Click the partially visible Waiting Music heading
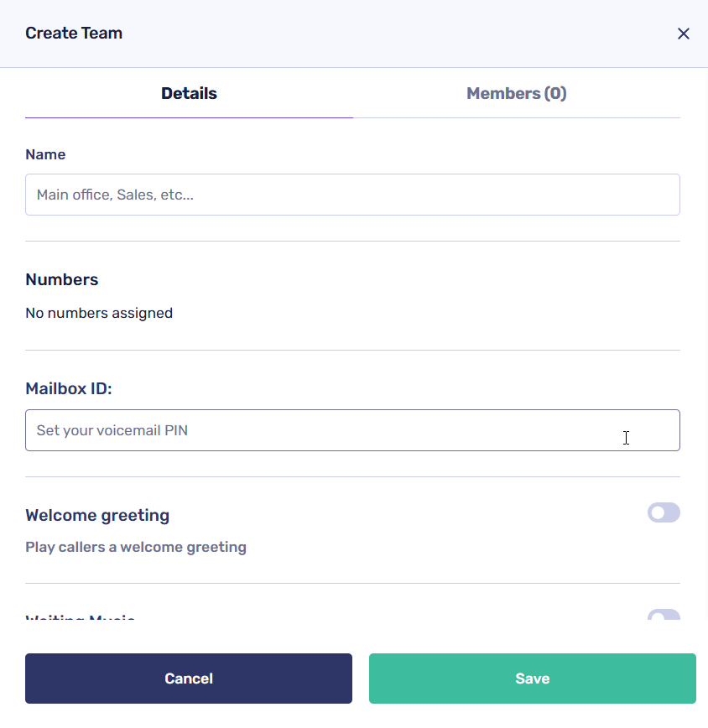 (81, 619)
